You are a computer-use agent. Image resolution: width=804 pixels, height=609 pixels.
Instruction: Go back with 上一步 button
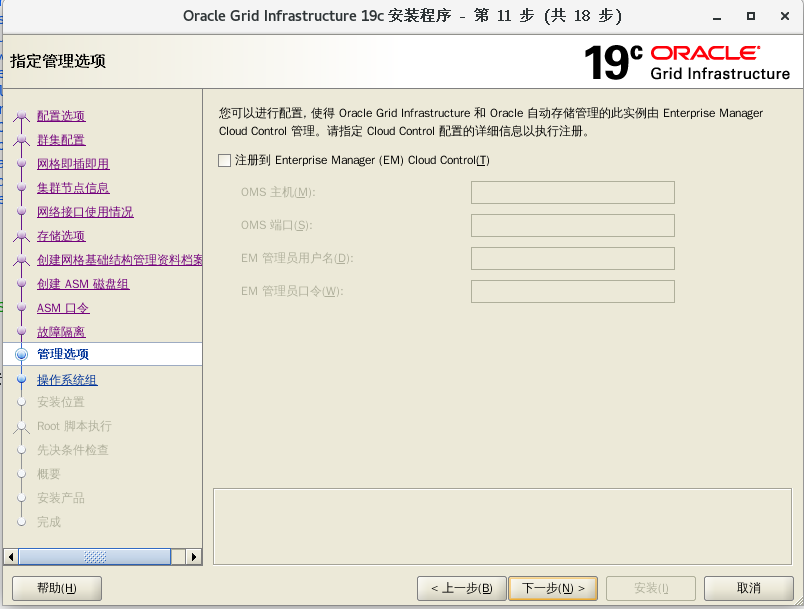coord(461,588)
